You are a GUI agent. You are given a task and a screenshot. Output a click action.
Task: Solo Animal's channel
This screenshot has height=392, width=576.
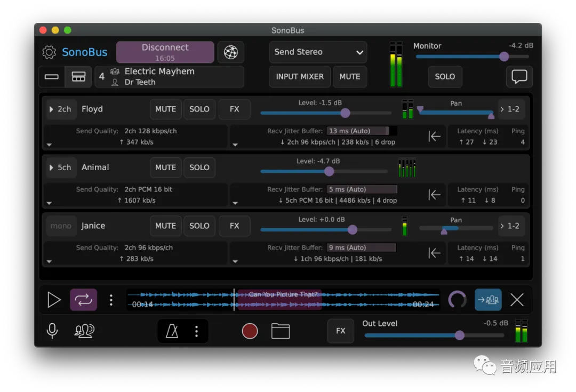(x=199, y=167)
